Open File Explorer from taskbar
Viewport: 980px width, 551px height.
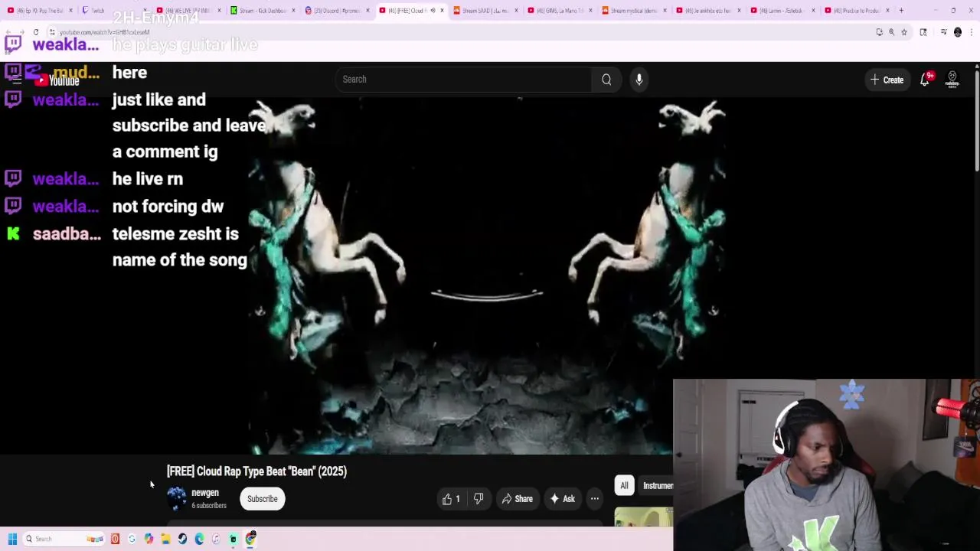click(165, 539)
